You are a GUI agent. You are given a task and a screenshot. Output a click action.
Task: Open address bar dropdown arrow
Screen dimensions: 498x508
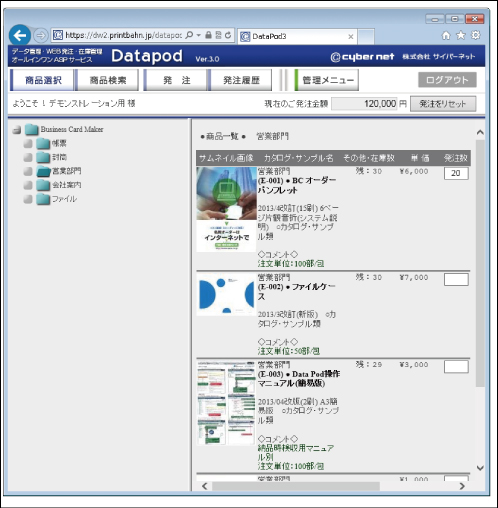coord(199,35)
